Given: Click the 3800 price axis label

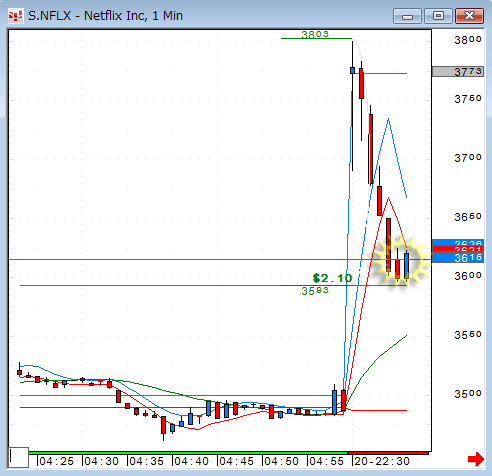Looking at the screenshot, I should pos(468,40).
